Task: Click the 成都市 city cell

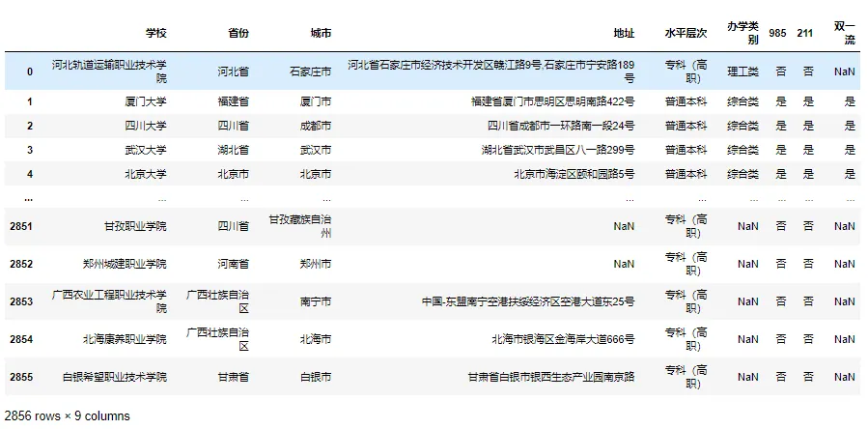Action: [x=316, y=126]
